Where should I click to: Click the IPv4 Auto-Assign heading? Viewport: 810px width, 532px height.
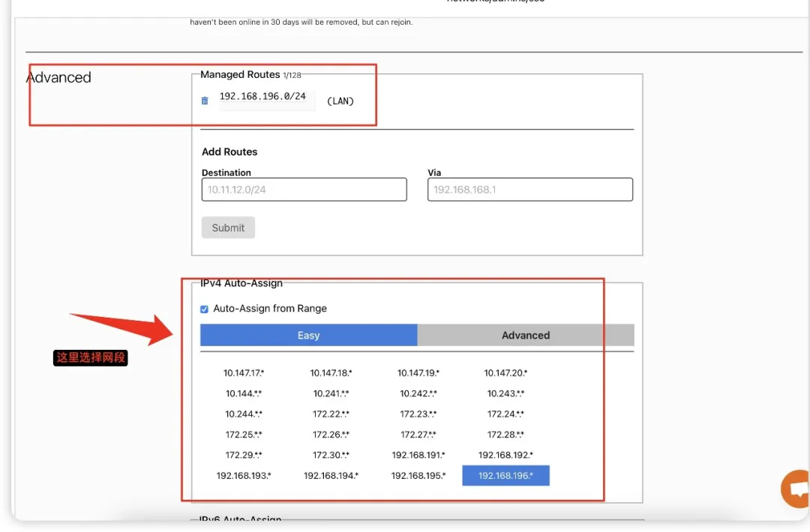tap(241, 282)
